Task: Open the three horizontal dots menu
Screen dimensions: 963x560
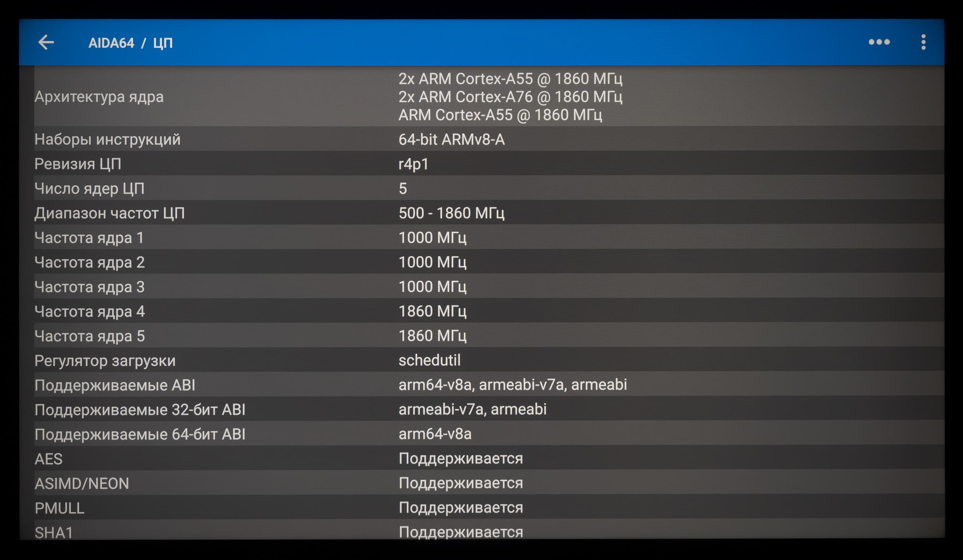Action: 879,42
